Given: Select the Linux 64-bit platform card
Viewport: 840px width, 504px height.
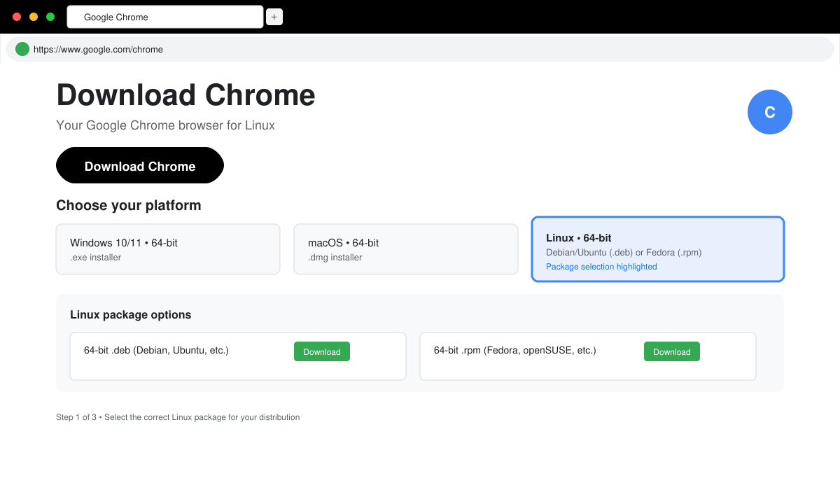Looking at the screenshot, I should point(658,249).
